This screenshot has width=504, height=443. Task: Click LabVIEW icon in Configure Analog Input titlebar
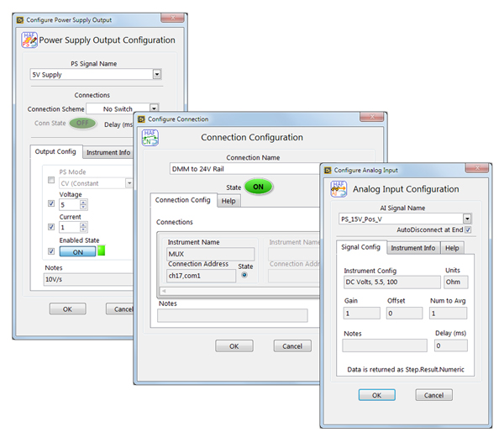coord(328,170)
